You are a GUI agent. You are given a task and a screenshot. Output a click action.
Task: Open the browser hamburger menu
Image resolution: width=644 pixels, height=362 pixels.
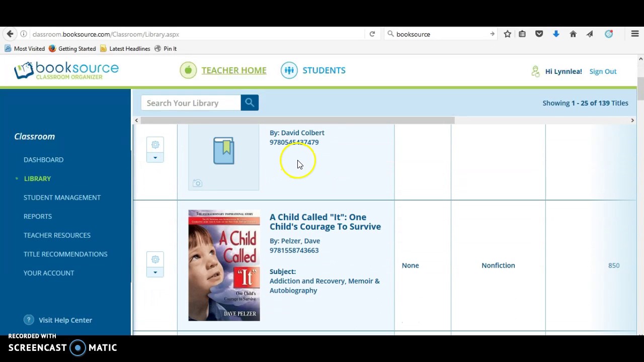(x=635, y=34)
